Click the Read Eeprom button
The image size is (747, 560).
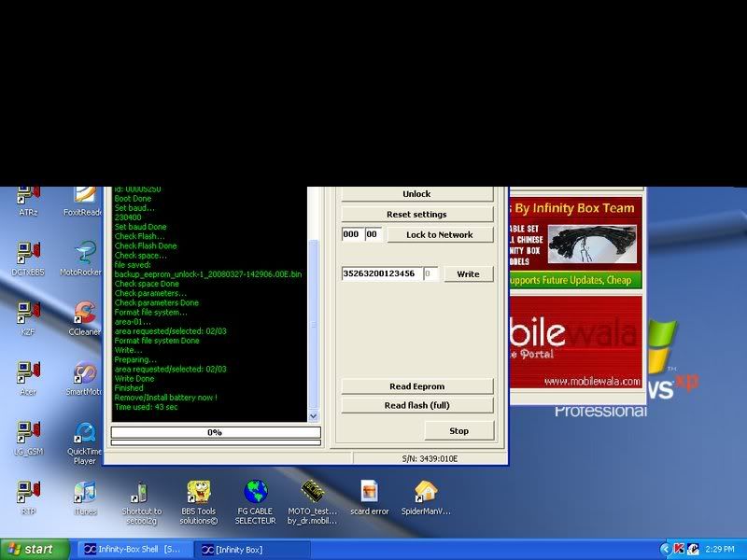(x=416, y=386)
